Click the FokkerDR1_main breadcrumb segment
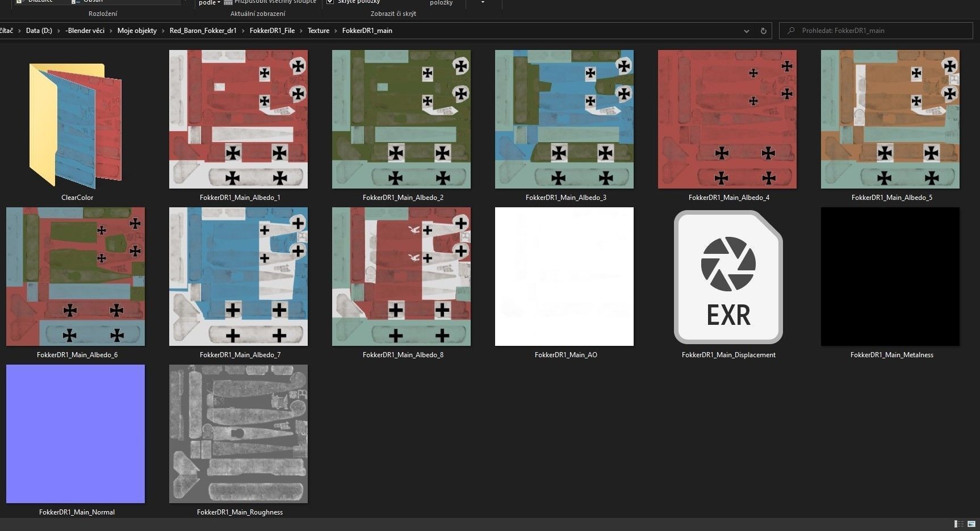 click(x=367, y=31)
